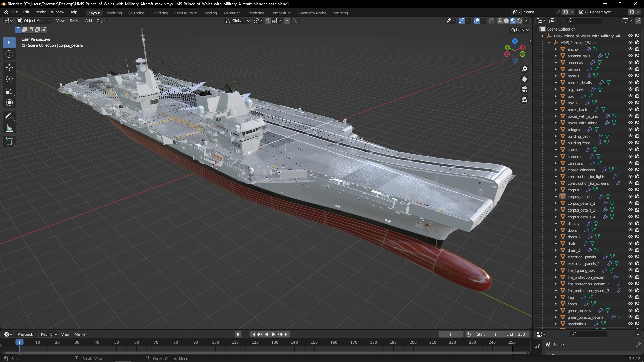Add a new workspace with plus
This screenshot has height=362, width=644.
[x=355, y=13]
